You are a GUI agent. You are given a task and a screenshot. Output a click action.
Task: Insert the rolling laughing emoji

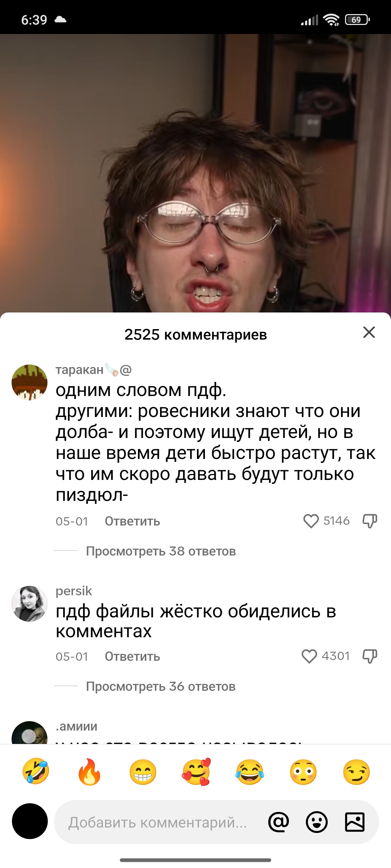coord(36,771)
